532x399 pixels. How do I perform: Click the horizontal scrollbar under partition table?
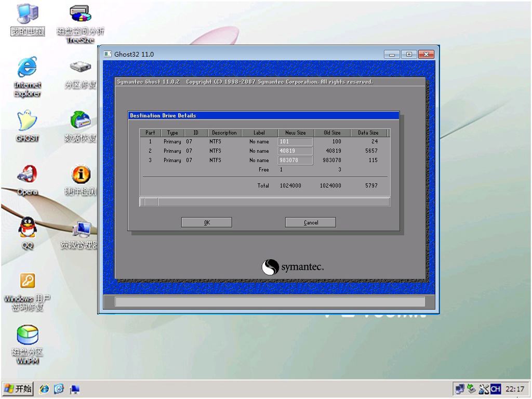coord(264,202)
